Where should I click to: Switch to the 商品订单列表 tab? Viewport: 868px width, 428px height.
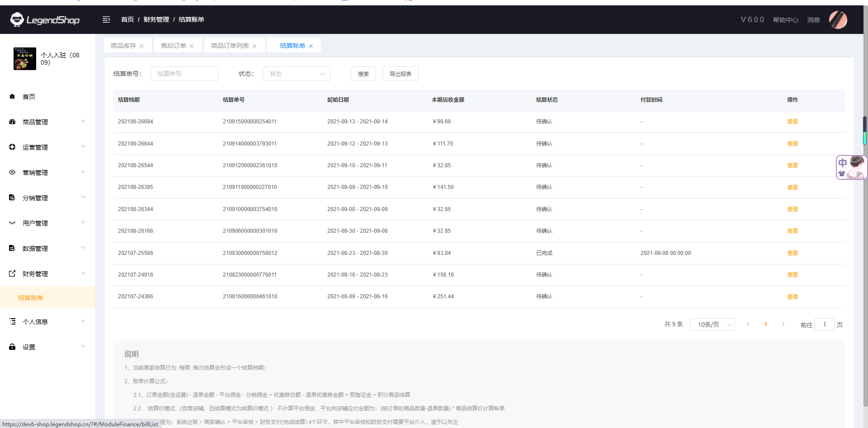(x=230, y=46)
